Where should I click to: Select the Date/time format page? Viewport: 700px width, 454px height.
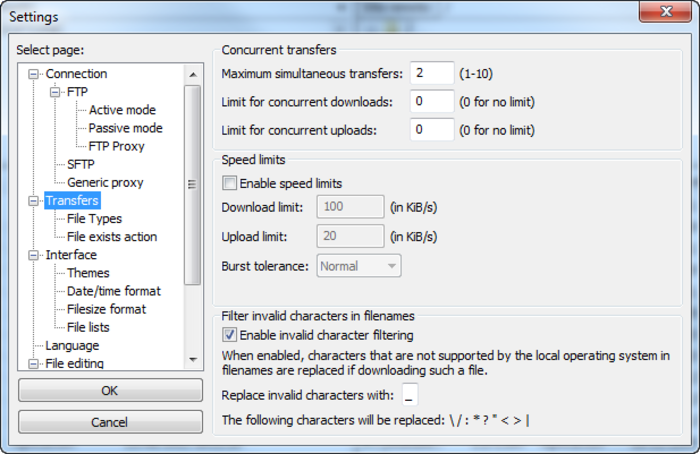pos(113,291)
